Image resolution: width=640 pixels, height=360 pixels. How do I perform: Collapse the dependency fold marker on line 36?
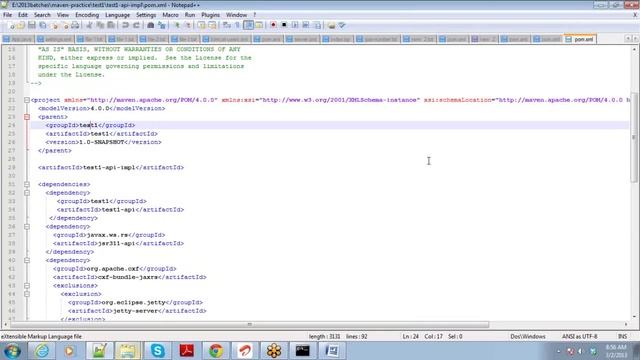point(27,227)
